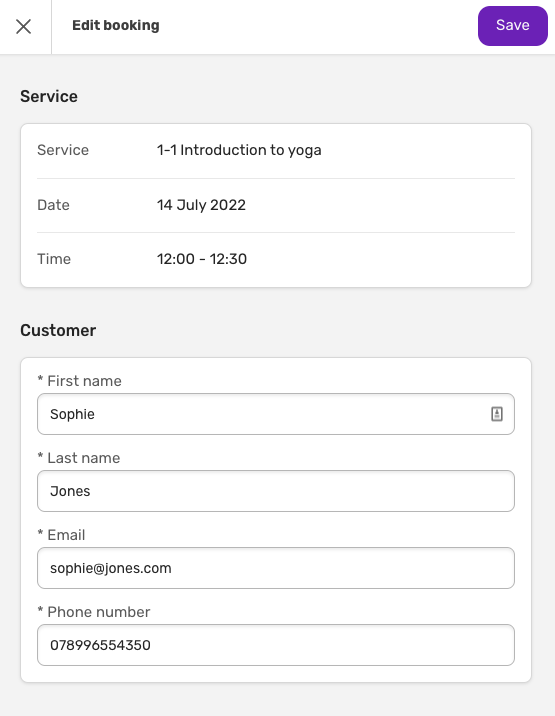Click the date value 14 July 2022

coord(201,205)
